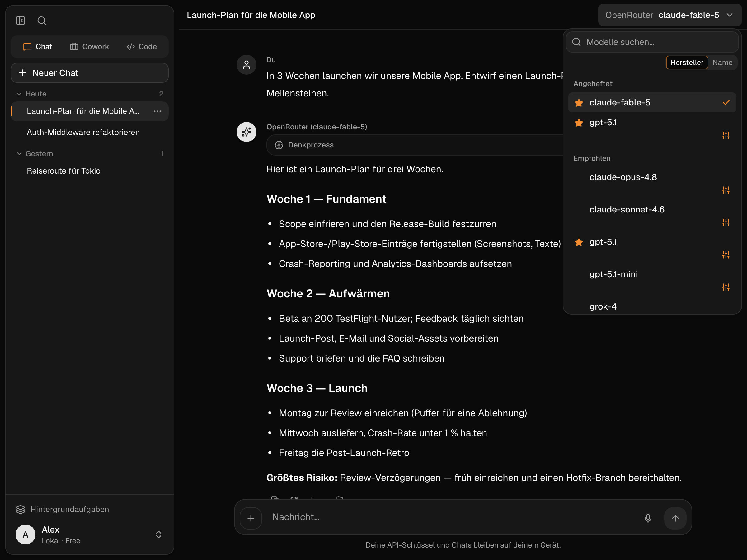
Task: Send message with the up-arrow button
Action: 675,518
